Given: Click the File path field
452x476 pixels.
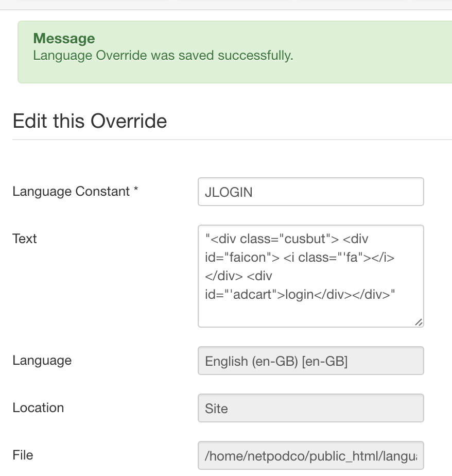Looking at the screenshot, I should [x=310, y=455].
